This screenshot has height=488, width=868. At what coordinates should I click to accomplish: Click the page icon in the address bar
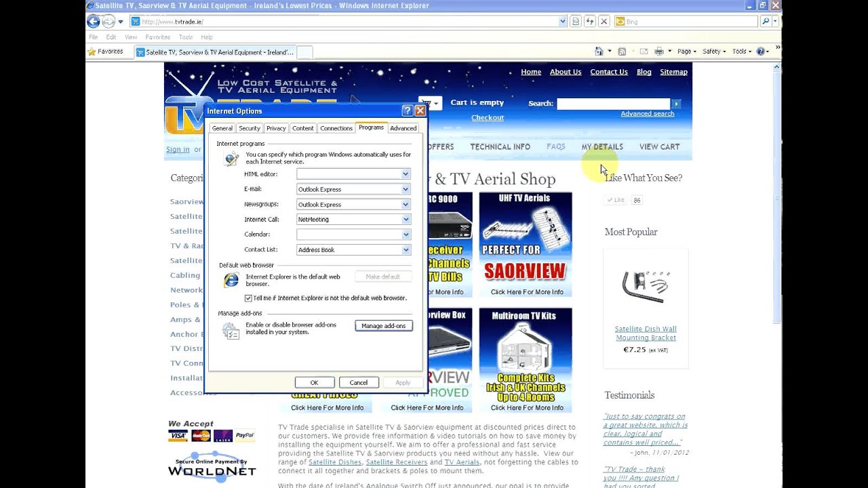tap(136, 22)
